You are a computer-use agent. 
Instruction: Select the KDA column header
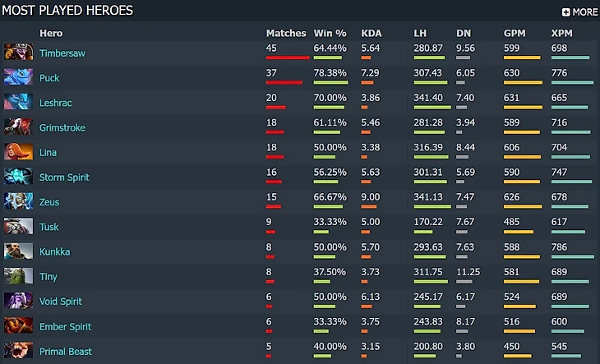pos(372,33)
